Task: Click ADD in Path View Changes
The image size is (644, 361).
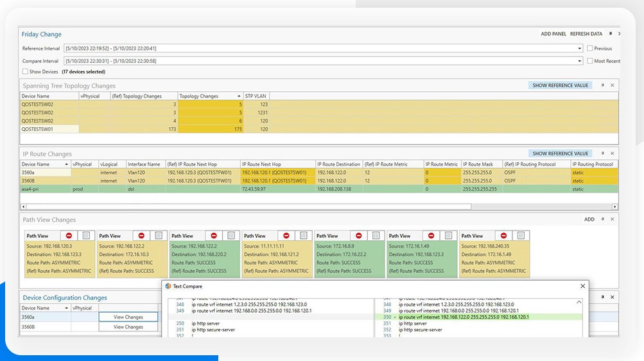Action: [589, 219]
